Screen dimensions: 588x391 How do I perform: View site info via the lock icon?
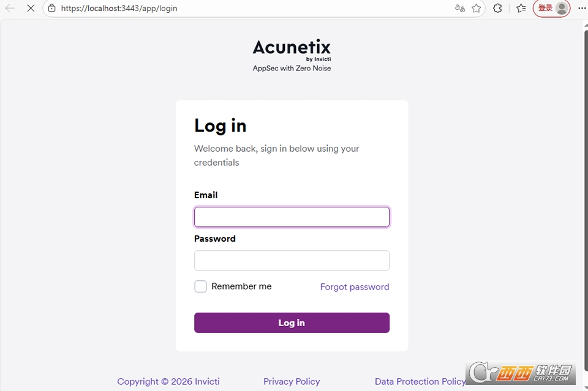(51, 8)
